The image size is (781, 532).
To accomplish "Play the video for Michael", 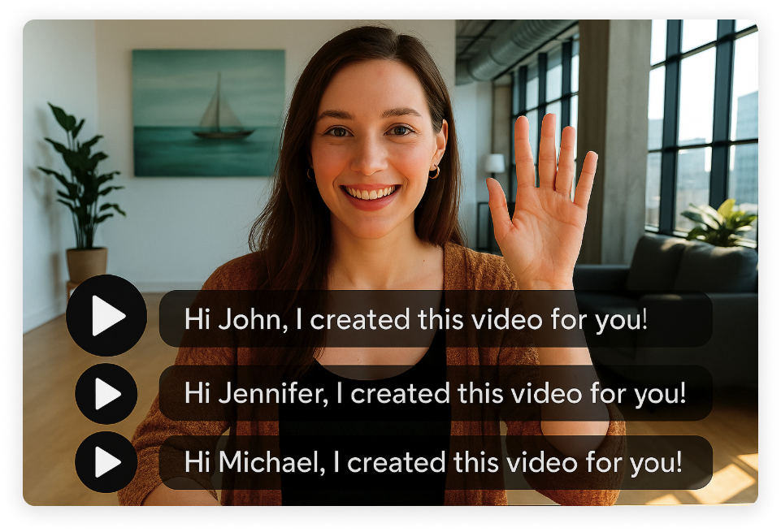I will [106, 462].
